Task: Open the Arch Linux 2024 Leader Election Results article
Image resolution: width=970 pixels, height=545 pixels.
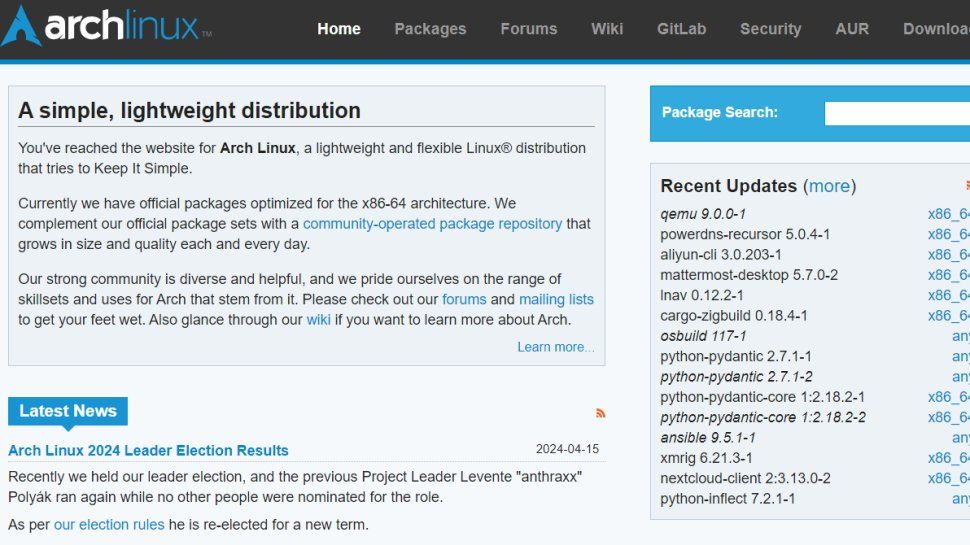Action: point(148,450)
